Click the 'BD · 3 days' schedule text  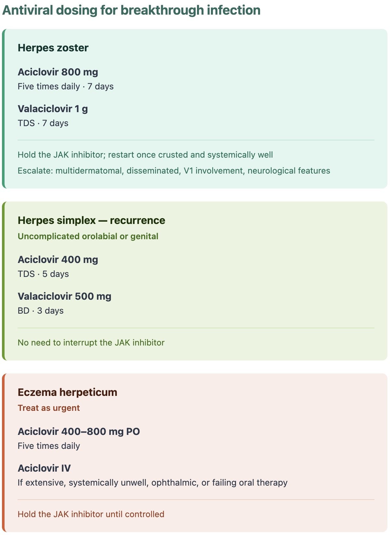pyautogui.click(x=41, y=311)
